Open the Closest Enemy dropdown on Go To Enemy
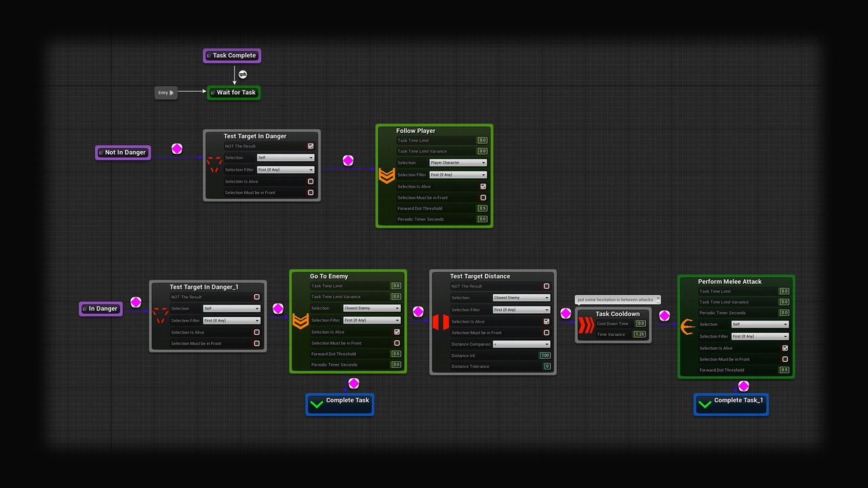Screen dimensions: 868x488 click(372, 308)
